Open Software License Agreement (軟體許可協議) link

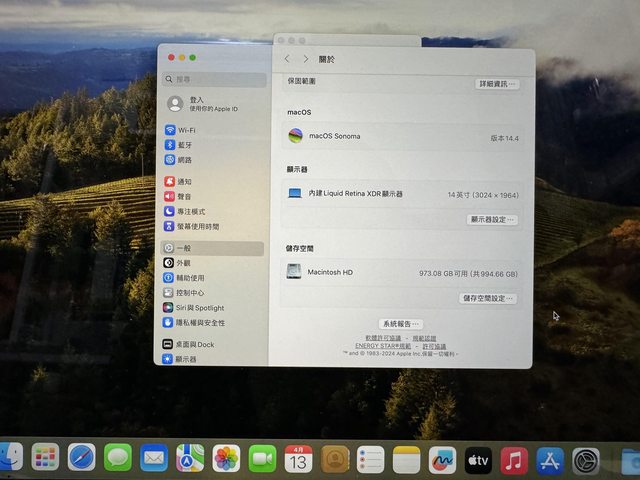click(383, 338)
